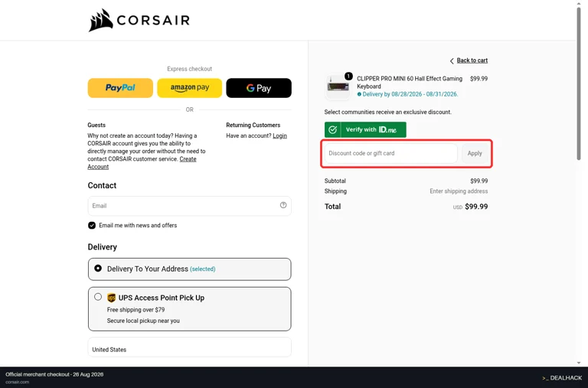The width and height of the screenshot is (588, 388).
Task: Click the delivery date info dot icon
Action: (x=359, y=94)
